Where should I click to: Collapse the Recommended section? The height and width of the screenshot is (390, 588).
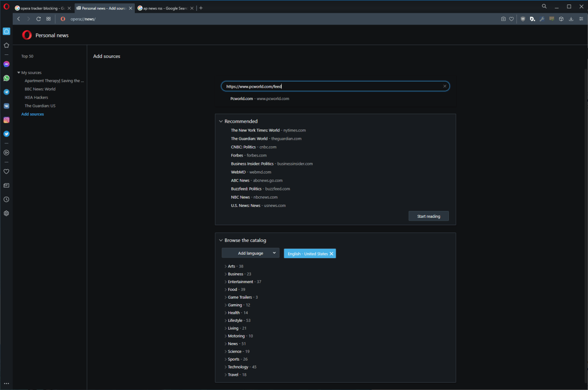221,121
